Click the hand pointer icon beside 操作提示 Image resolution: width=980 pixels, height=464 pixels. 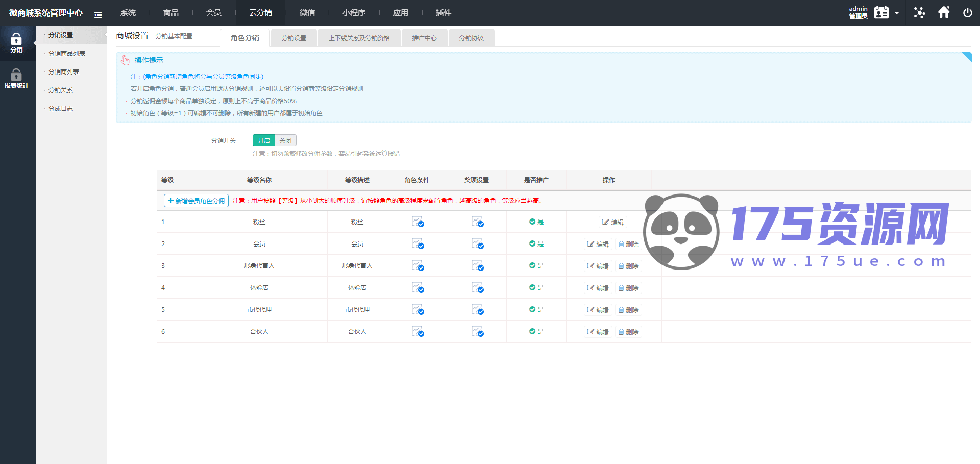[125, 60]
